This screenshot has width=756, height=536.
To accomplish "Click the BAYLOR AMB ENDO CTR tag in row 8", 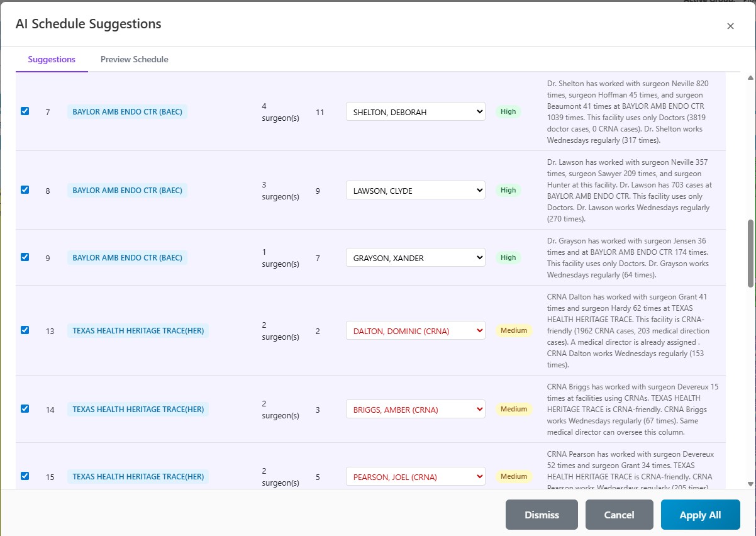I will [x=127, y=190].
